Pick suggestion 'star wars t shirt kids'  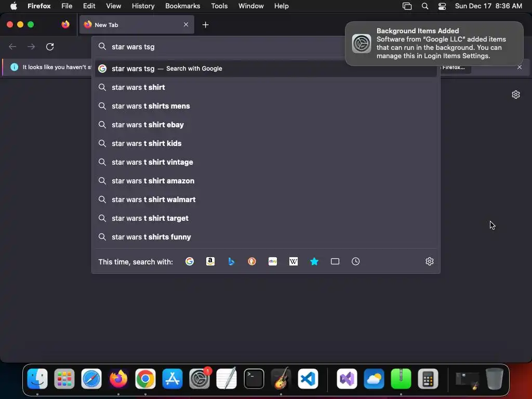[x=266, y=143]
